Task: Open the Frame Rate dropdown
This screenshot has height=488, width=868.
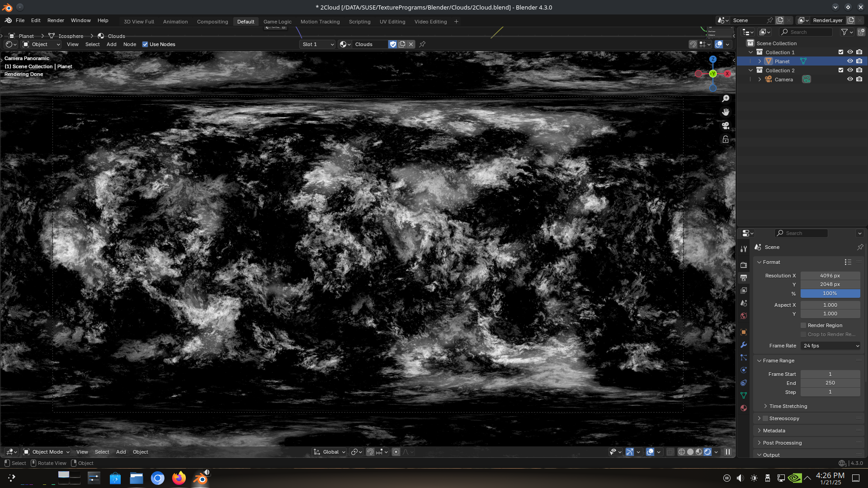Action: (x=830, y=346)
